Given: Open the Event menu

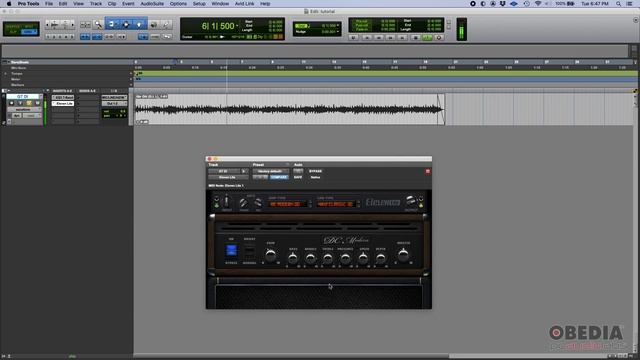Looking at the screenshot, I should (x=128, y=4).
